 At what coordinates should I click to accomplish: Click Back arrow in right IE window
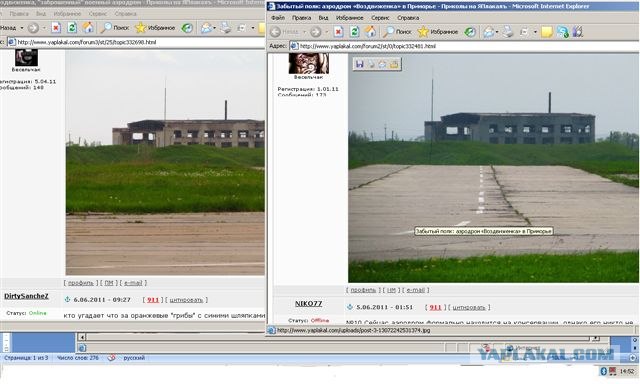click(276, 32)
